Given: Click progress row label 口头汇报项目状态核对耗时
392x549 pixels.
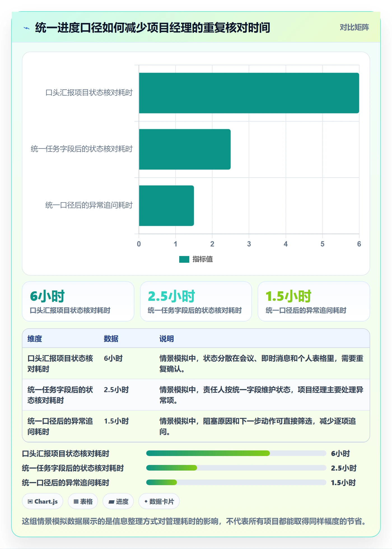Looking at the screenshot, I should pyautogui.click(x=66, y=453).
